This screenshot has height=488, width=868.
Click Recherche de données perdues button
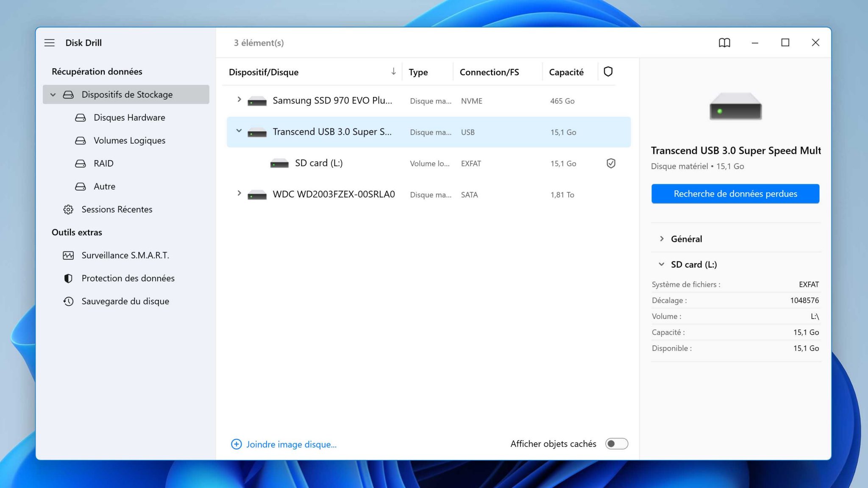tap(735, 194)
